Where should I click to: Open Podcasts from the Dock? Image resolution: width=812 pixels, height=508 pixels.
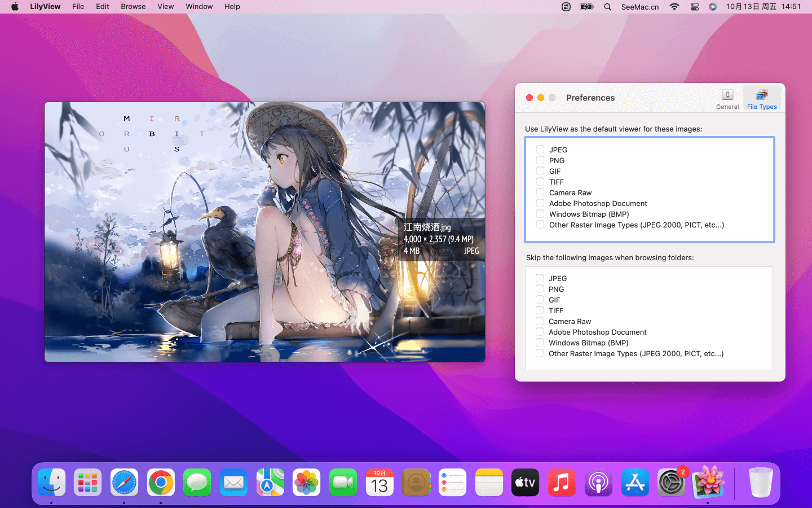pos(598,483)
